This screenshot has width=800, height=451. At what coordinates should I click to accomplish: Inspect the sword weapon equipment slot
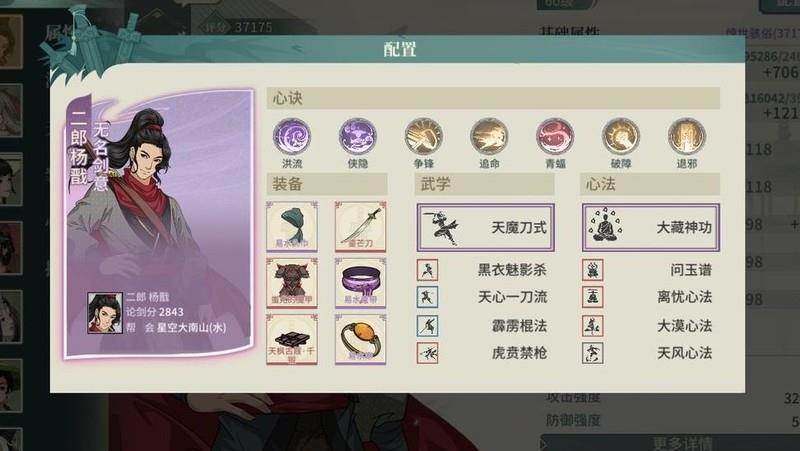click(x=360, y=226)
